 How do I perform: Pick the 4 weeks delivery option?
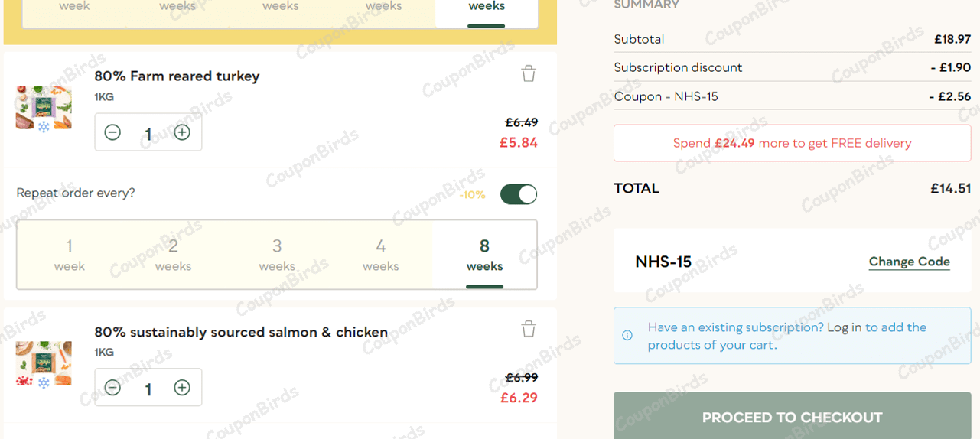[x=381, y=255]
